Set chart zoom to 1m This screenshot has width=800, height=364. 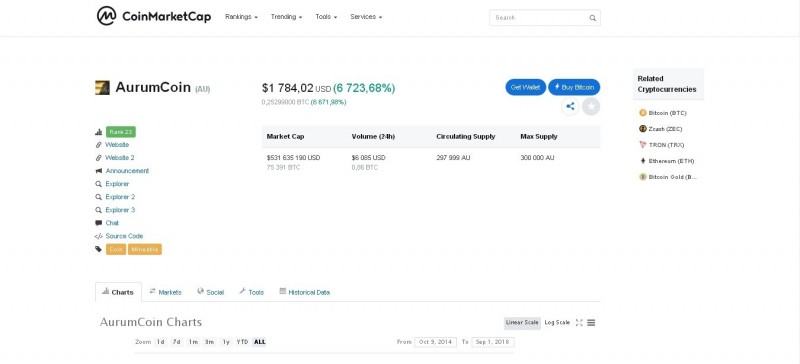[193, 342]
